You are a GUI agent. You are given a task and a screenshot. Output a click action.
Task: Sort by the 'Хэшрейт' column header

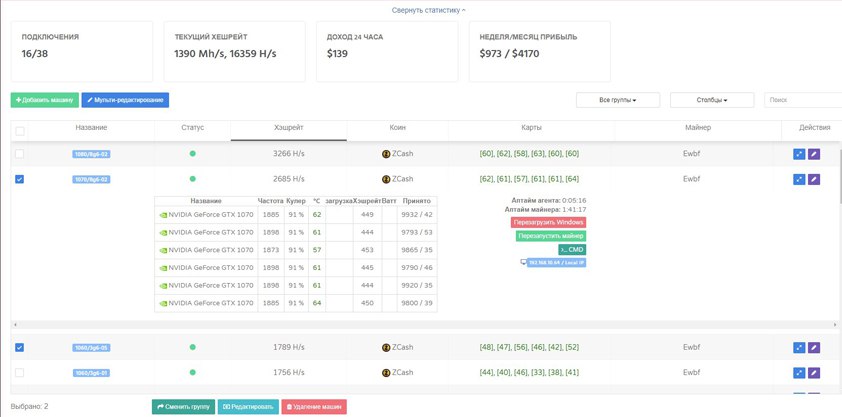pyautogui.click(x=288, y=128)
